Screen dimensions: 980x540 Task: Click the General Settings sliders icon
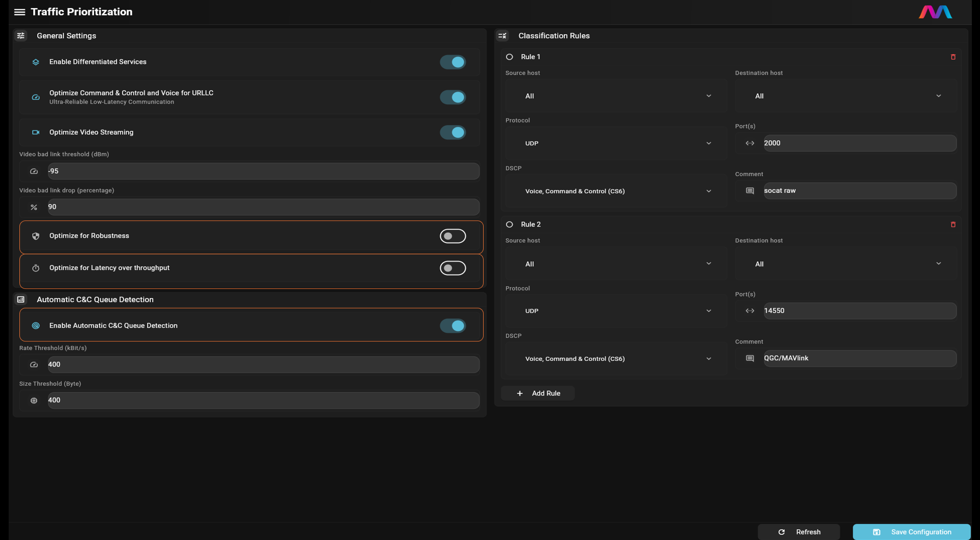[21, 36]
